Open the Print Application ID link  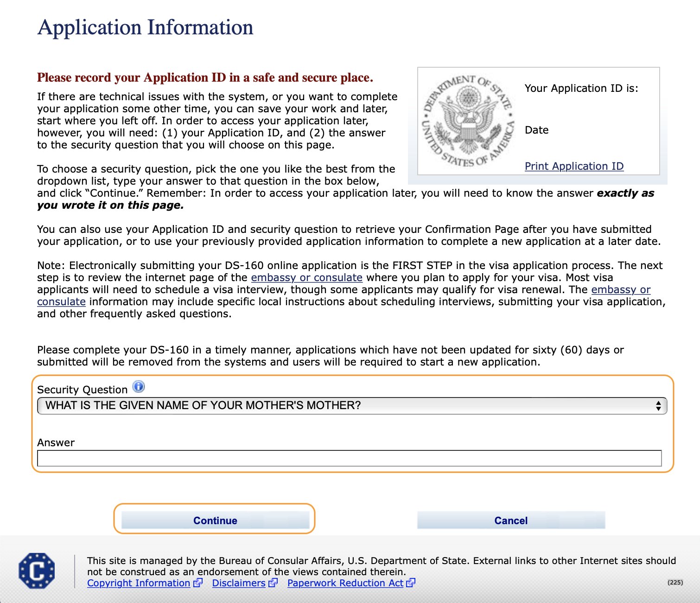point(574,166)
